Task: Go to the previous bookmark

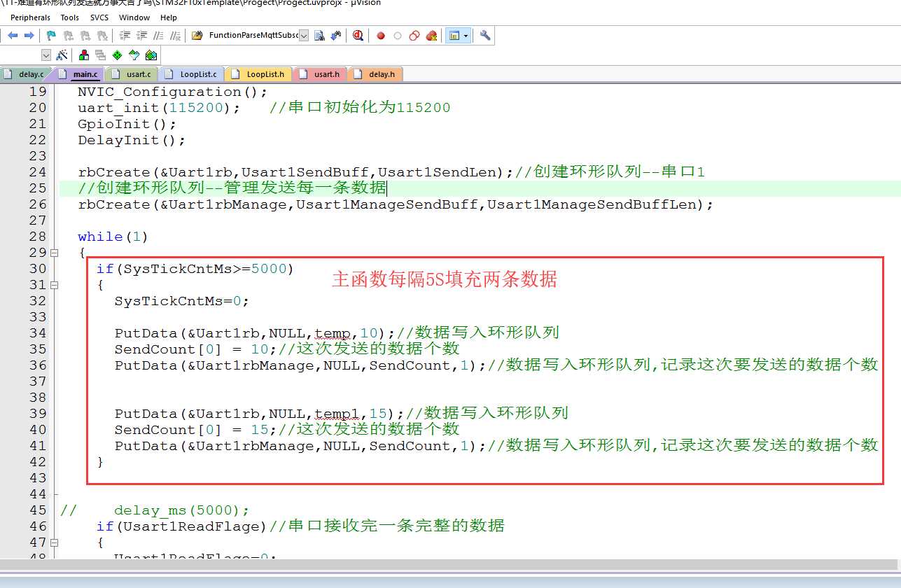Action: 69,36
